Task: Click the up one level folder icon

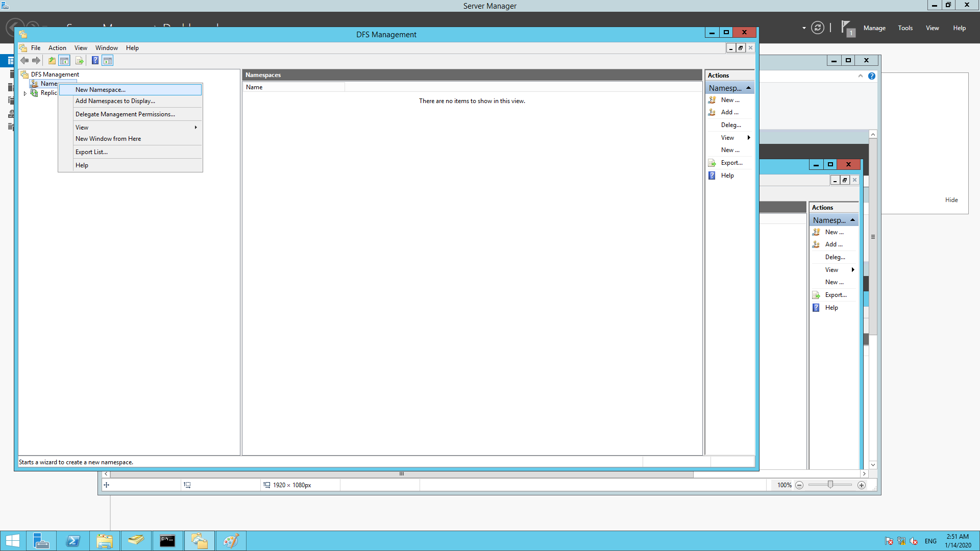Action: pos(52,60)
